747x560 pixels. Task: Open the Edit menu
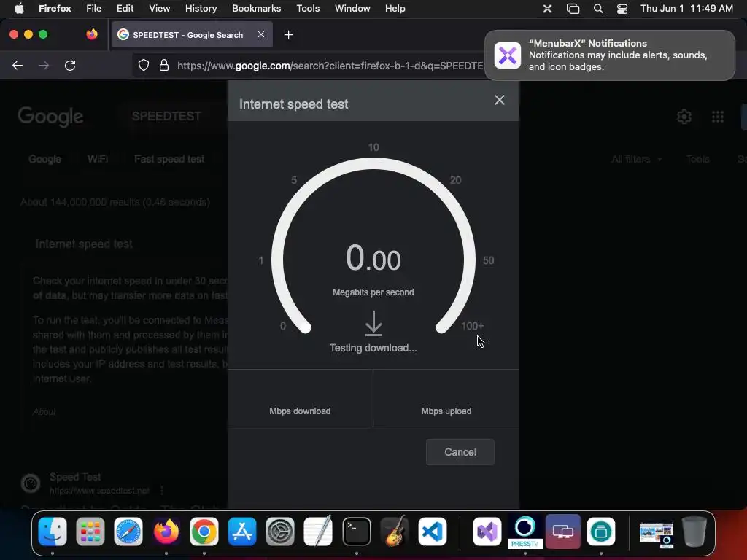click(125, 8)
